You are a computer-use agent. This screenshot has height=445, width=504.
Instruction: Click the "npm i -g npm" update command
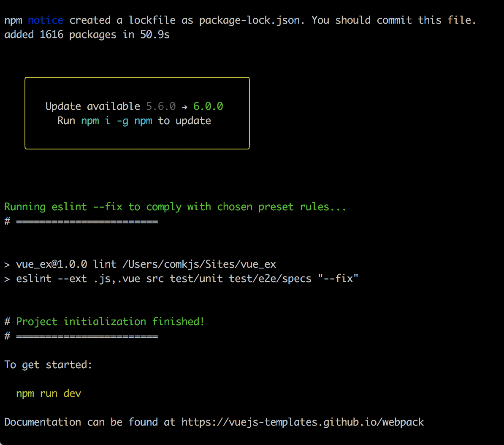pos(116,121)
